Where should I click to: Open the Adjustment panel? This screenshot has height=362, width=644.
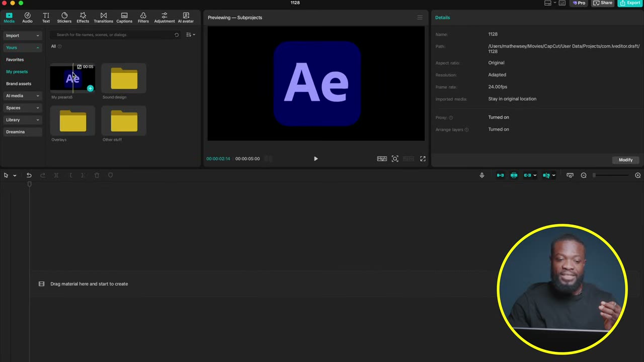[x=165, y=18]
